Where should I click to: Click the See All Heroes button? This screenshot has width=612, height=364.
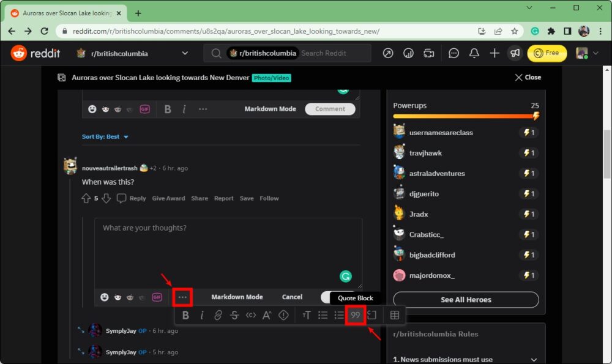click(x=466, y=300)
